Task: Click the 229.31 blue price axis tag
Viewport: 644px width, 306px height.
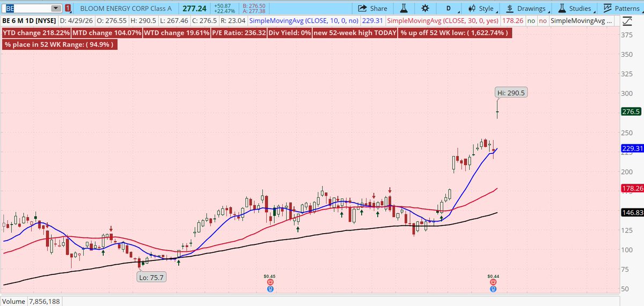Action: click(633, 148)
